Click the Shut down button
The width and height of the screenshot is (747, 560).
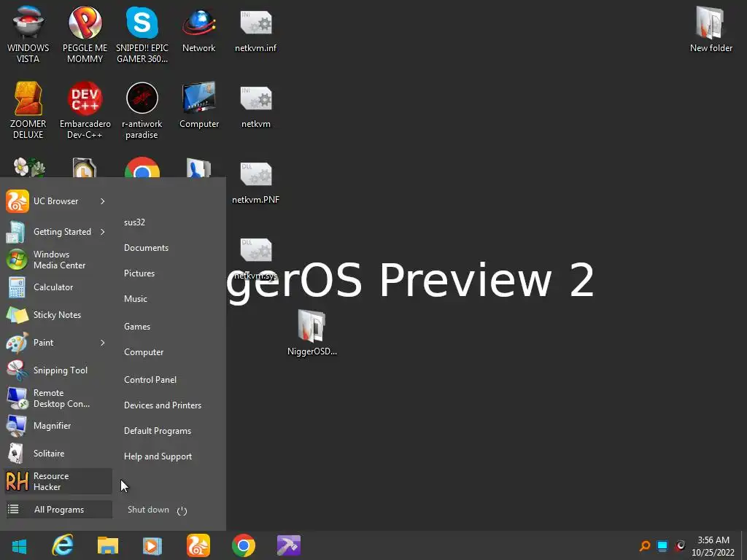[x=148, y=510]
